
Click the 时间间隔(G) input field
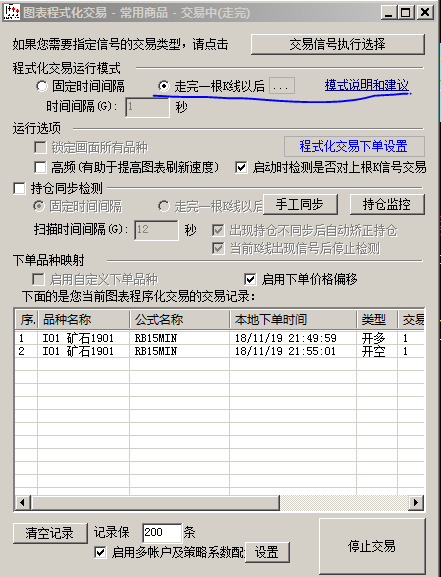(147, 107)
